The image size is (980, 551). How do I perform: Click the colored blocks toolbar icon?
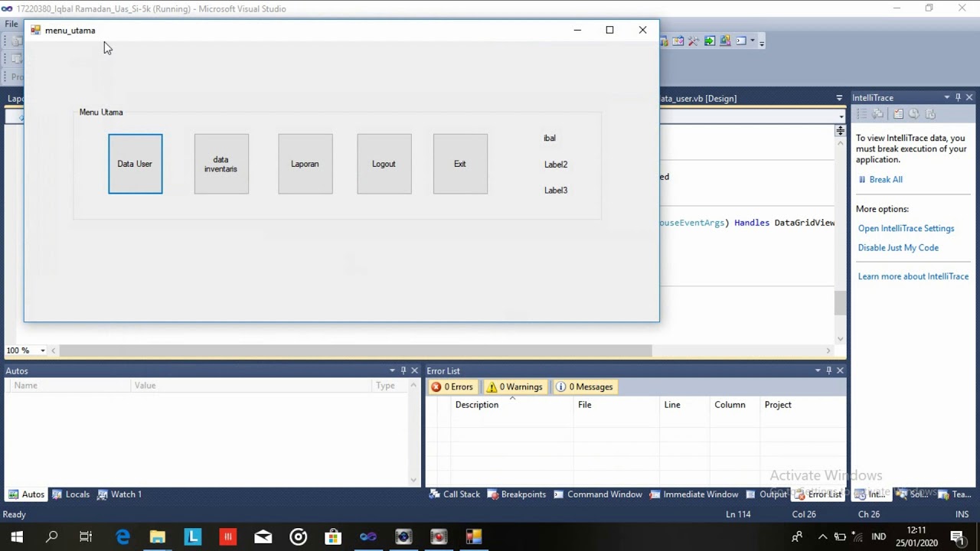pyautogui.click(x=725, y=41)
